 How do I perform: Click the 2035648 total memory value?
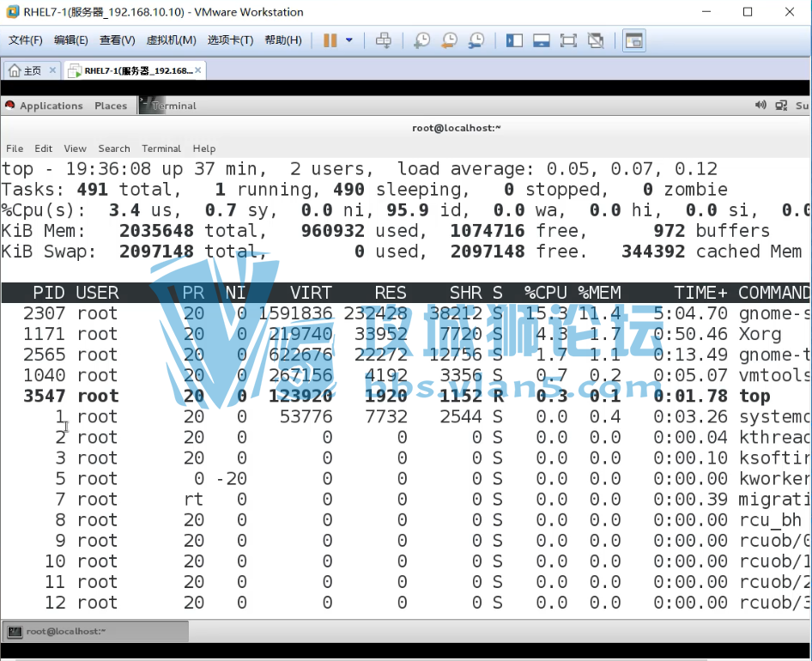tap(156, 231)
